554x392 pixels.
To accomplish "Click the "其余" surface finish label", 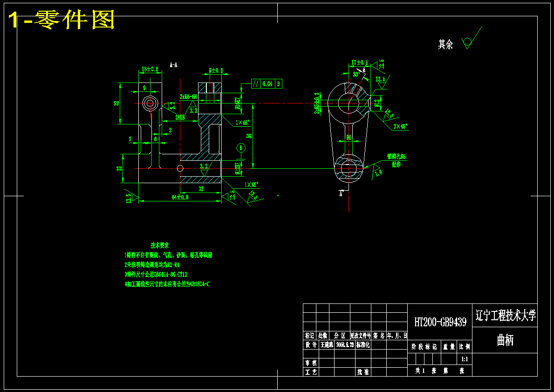I will point(445,44).
